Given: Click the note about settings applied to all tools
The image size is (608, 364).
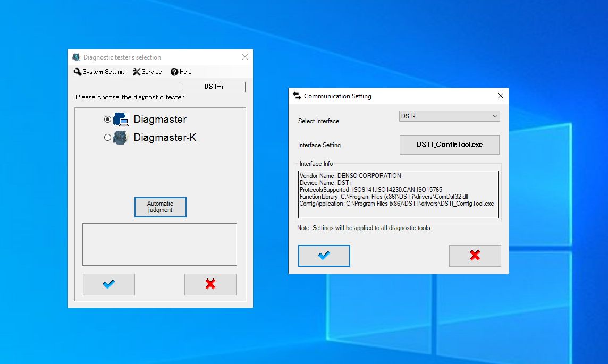Looking at the screenshot, I should pos(365,228).
